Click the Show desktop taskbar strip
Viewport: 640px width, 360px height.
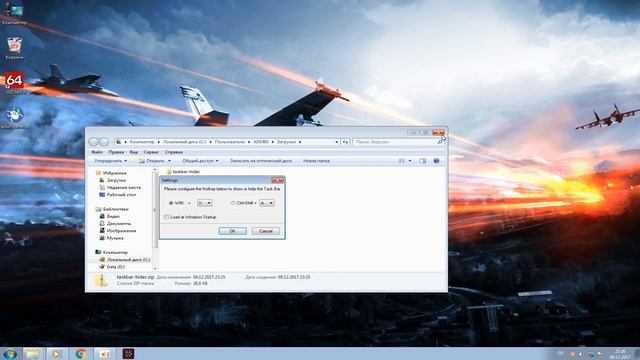pyautogui.click(x=637, y=354)
